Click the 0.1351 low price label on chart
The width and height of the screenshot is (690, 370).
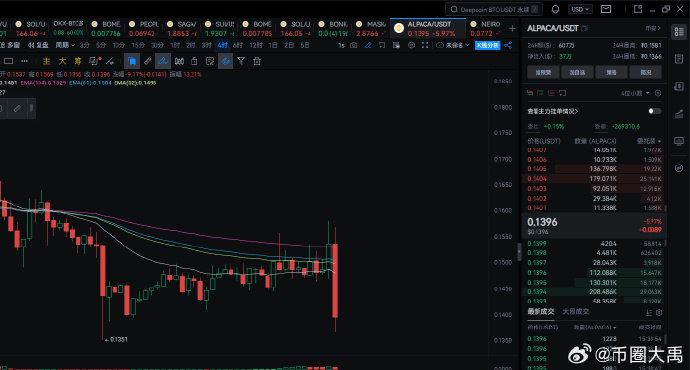point(117,340)
